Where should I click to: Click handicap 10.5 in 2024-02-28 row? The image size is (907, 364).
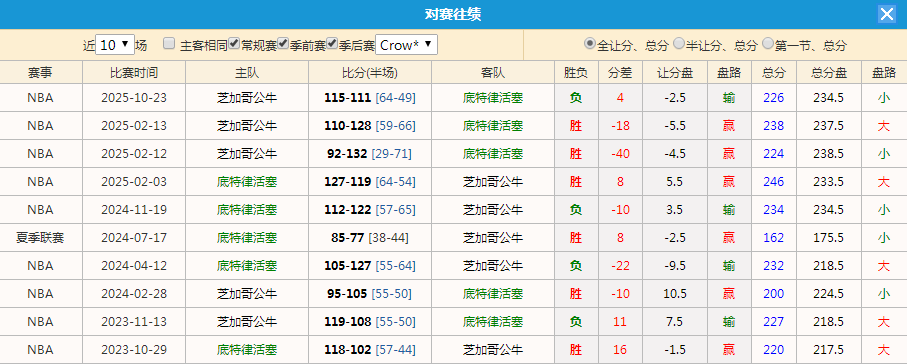click(x=674, y=293)
